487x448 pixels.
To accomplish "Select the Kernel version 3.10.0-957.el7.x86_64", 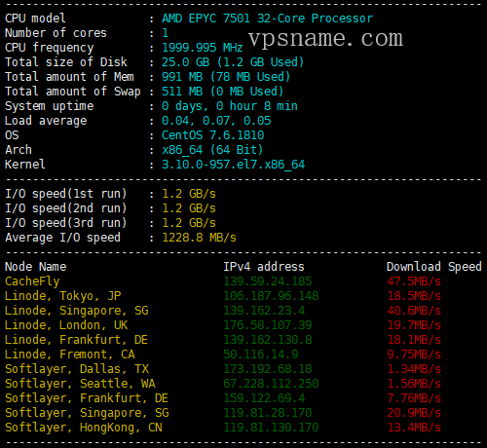I will pyautogui.click(x=233, y=165).
